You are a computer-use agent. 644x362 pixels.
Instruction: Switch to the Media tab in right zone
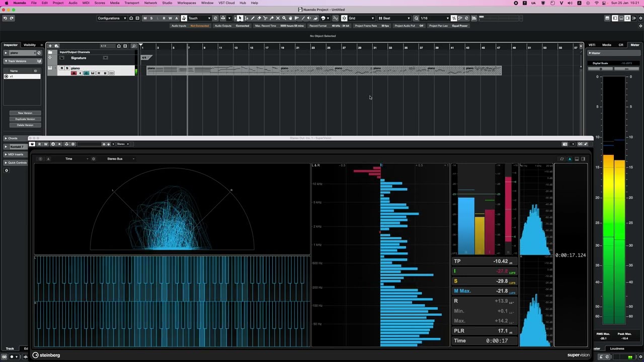pyautogui.click(x=607, y=45)
